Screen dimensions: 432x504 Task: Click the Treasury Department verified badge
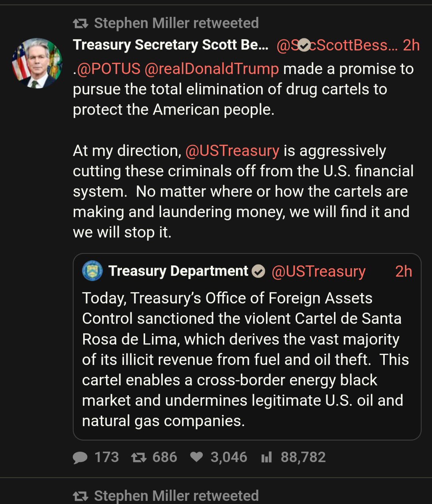coord(258,271)
